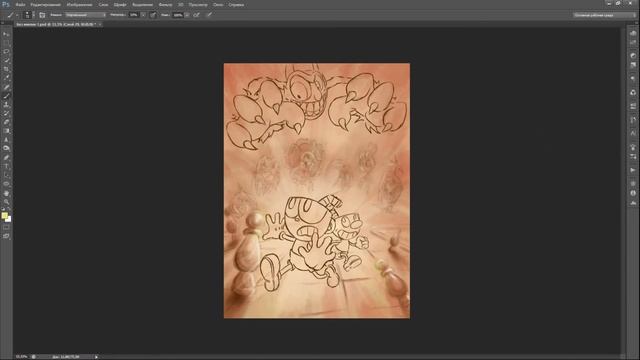
Task: Select the Pen tool
Action: 6,158
